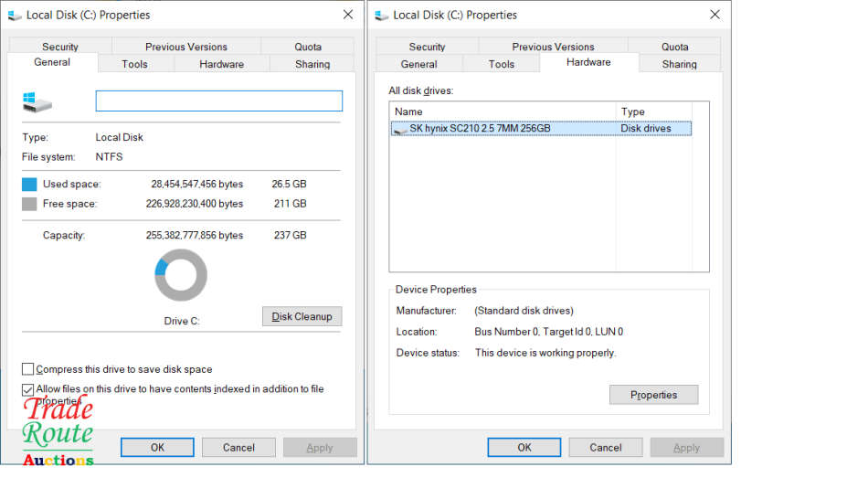Click the gray Free space color square
The image size is (868, 488).
29,205
